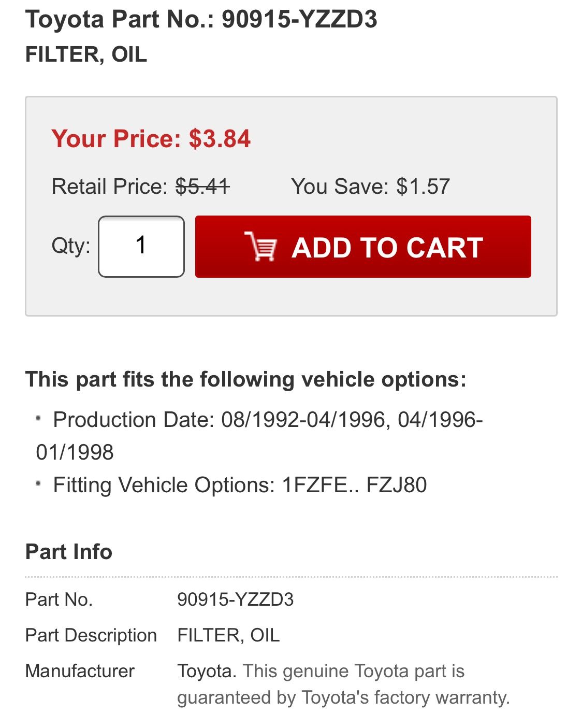The height and width of the screenshot is (728, 582).
Task: Click the Part Description row label
Action: (x=91, y=635)
